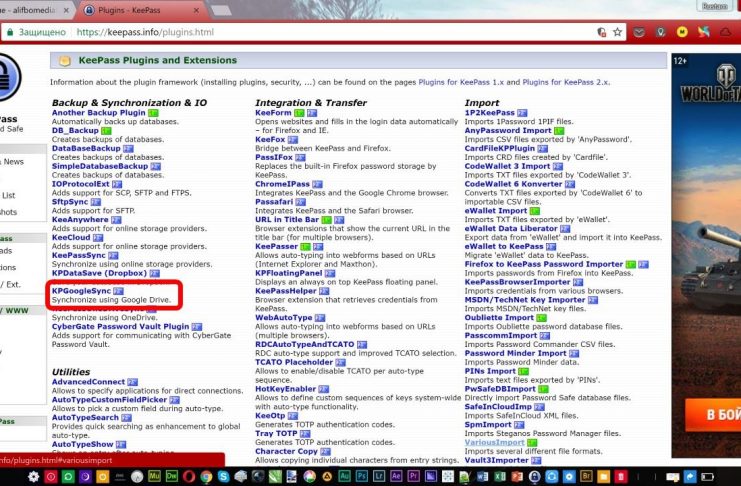
Task: Bookmark this page with the star icon
Action: pos(617,32)
